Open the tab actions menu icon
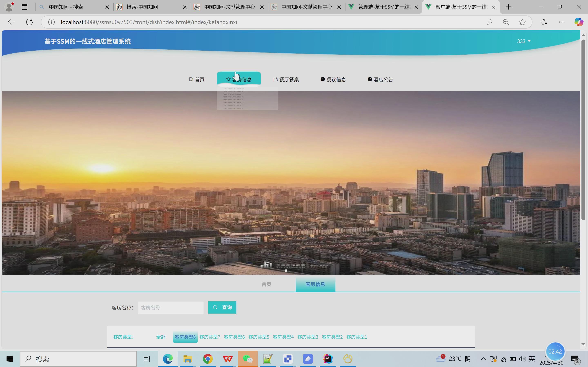 click(x=24, y=7)
